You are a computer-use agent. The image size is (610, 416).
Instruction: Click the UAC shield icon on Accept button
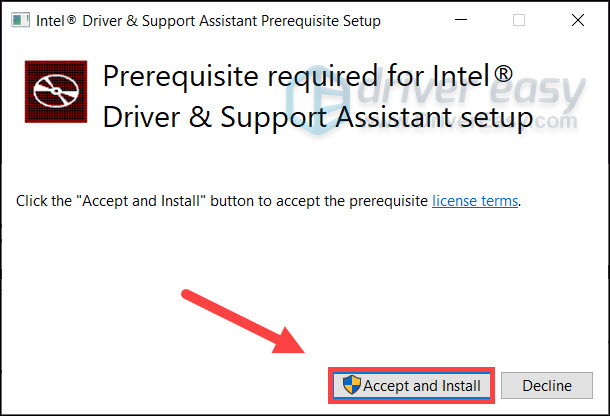(x=350, y=386)
